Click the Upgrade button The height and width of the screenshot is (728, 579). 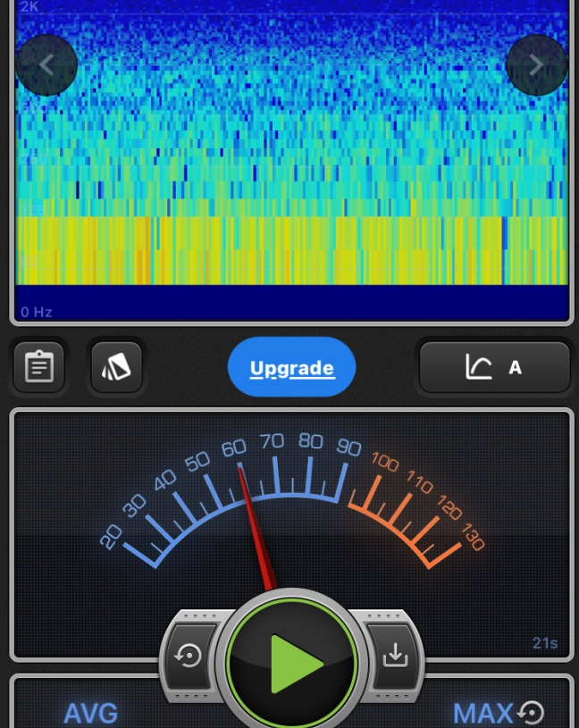[291, 367]
